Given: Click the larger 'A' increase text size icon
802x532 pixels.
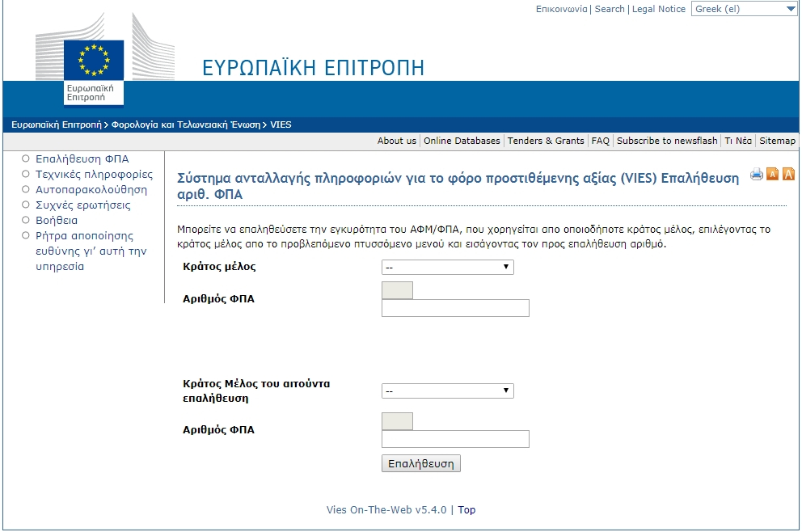Looking at the screenshot, I should [789, 174].
